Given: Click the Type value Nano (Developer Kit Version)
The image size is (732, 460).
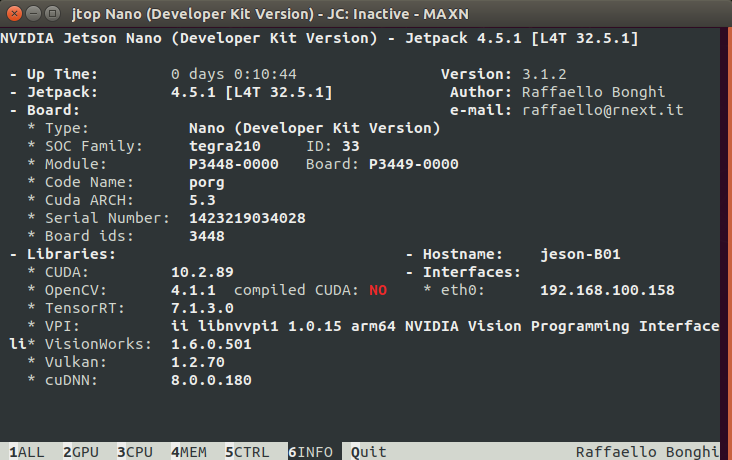Looking at the screenshot, I should pyautogui.click(x=315, y=128).
